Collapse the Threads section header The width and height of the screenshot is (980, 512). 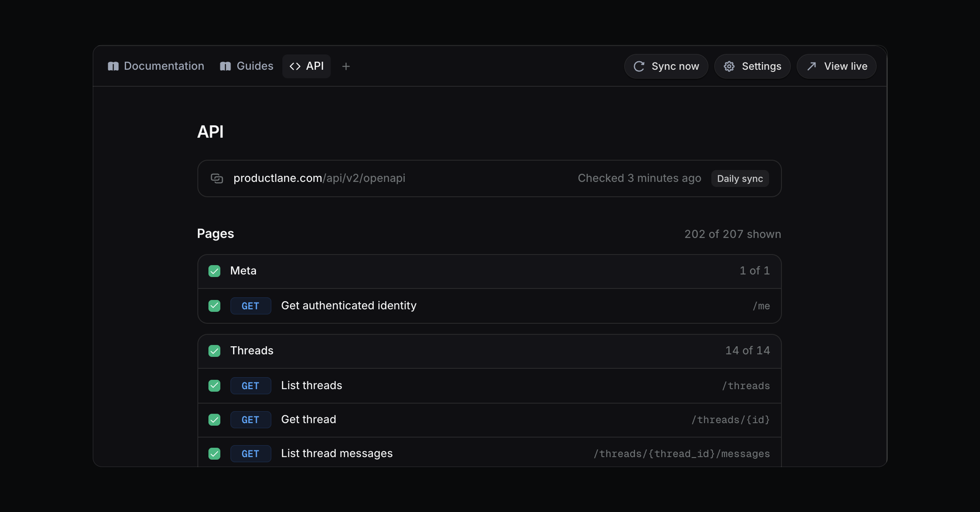pos(489,352)
